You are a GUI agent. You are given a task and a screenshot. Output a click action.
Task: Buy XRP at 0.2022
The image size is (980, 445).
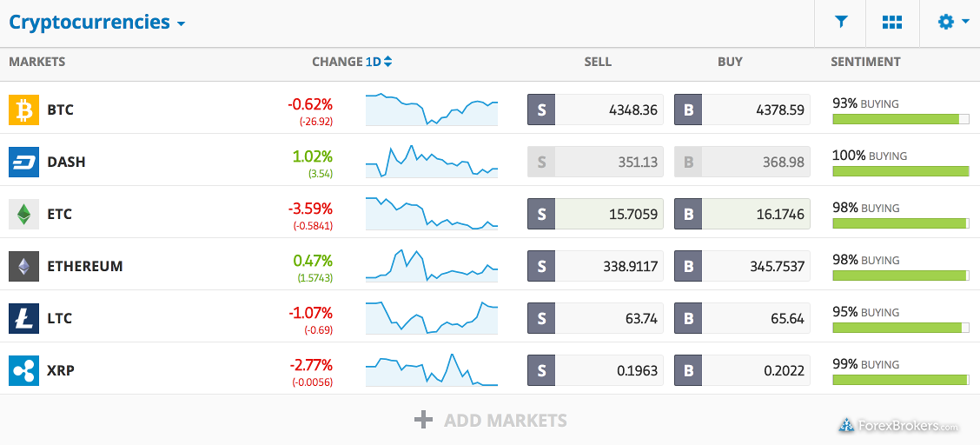pyautogui.click(x=742, y=370)
